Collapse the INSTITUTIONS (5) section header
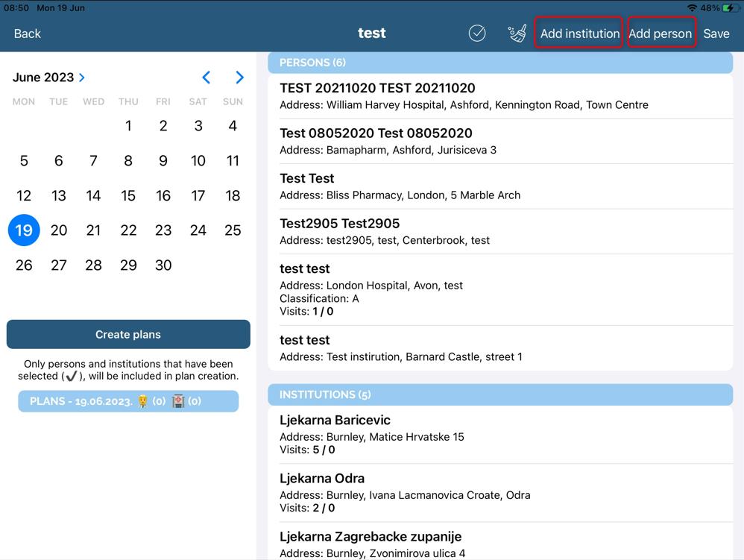Screen dimensions: 744x560 point(499,394)
